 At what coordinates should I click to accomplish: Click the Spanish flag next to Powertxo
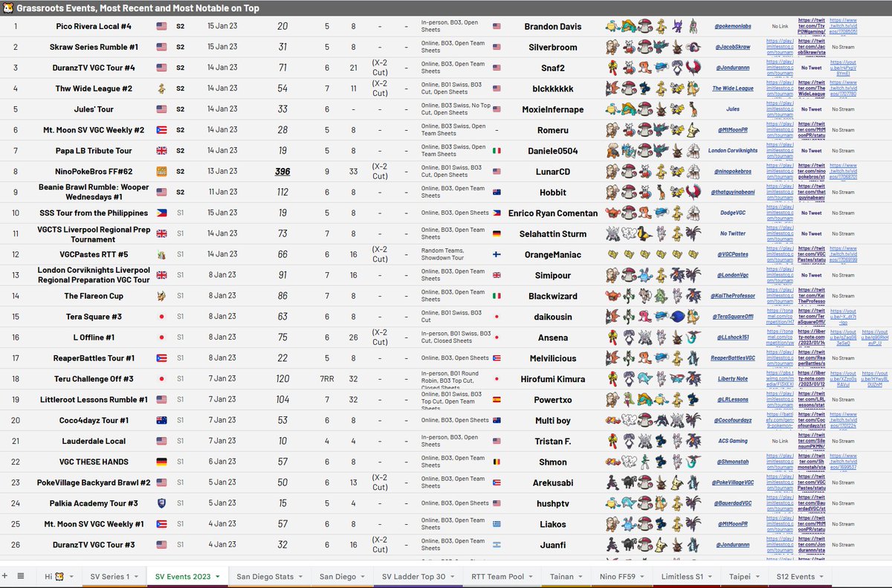[497, 399]
